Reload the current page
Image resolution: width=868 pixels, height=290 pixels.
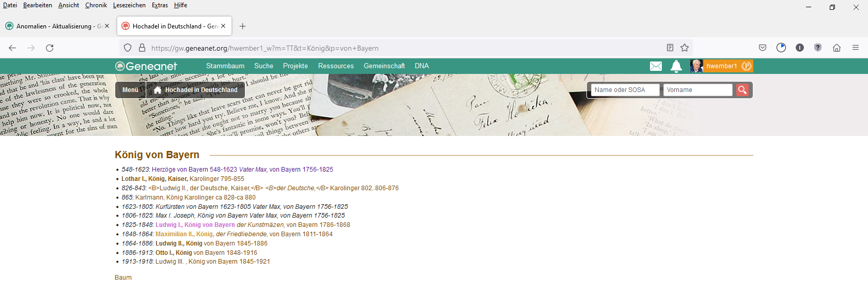point(50,48)
